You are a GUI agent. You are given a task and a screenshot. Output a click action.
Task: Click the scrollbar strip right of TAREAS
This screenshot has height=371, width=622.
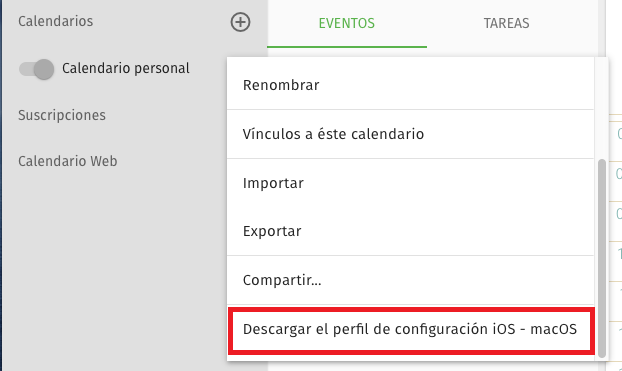click(602, 24)
